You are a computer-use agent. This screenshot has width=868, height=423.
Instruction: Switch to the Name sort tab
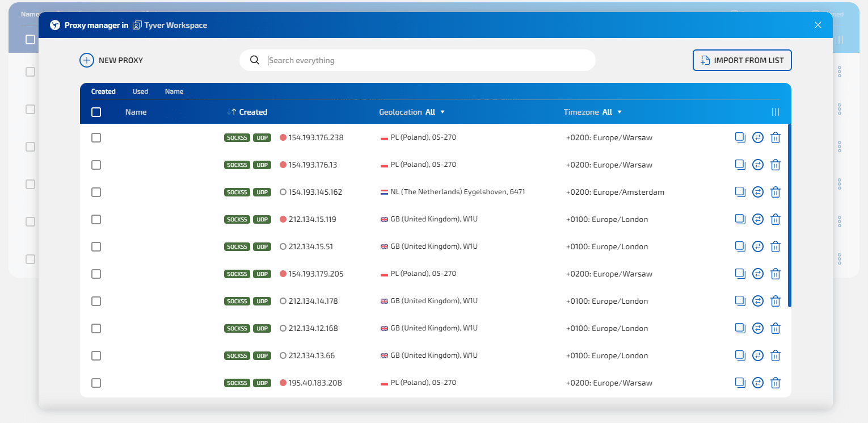pyautogui.click(x=174, y=91)
